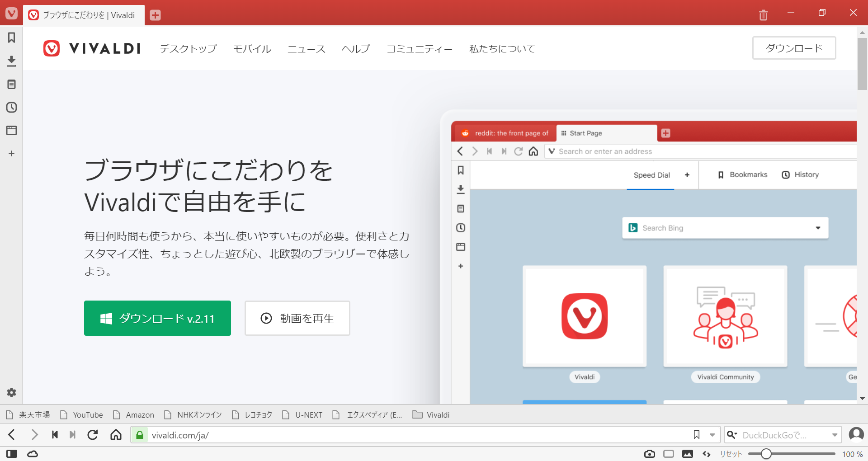868x461 pixels.
Task: Open Amazon bookmark
Action: point(134,415)
